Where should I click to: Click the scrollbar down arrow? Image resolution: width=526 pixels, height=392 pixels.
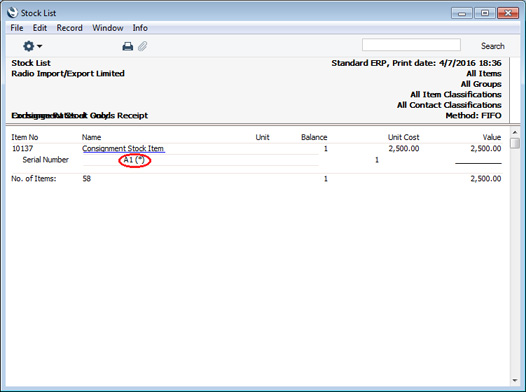click(x=515, y=380)
